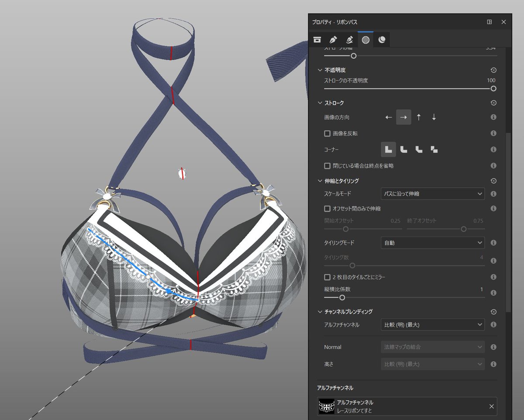Choose the third corner style option
This screenshot has width=524, height=420.
pos(419,149)
